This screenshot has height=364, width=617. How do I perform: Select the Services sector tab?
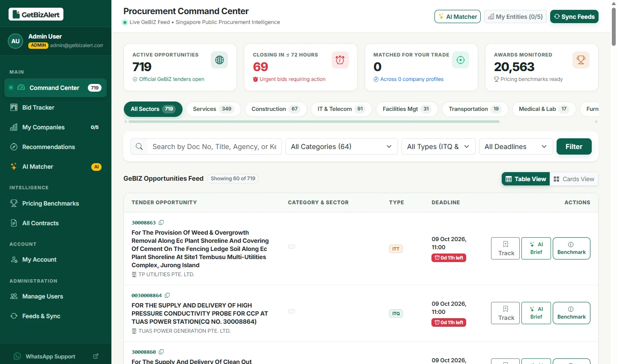[213, 109]
